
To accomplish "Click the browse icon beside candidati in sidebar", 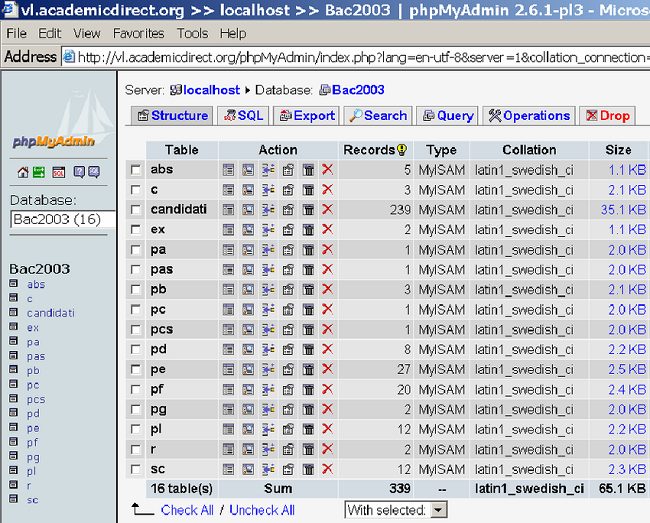I will click(x=14, y=312).
